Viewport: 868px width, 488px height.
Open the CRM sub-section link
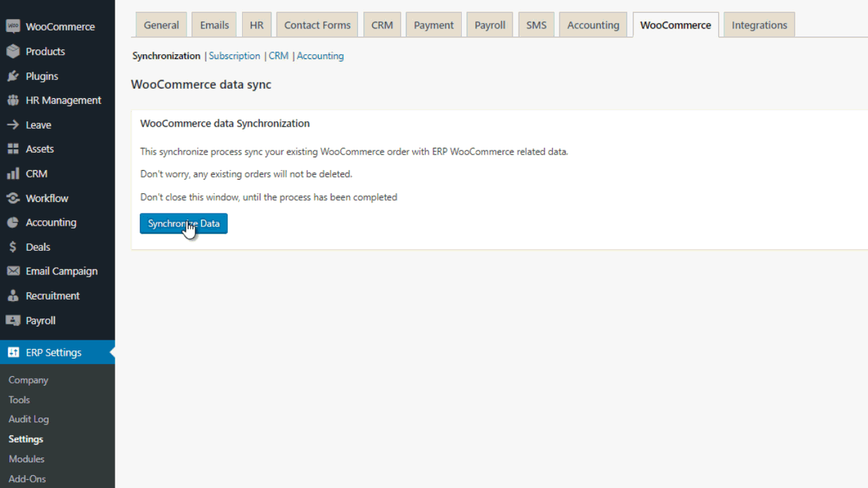(x=279, y=56)
